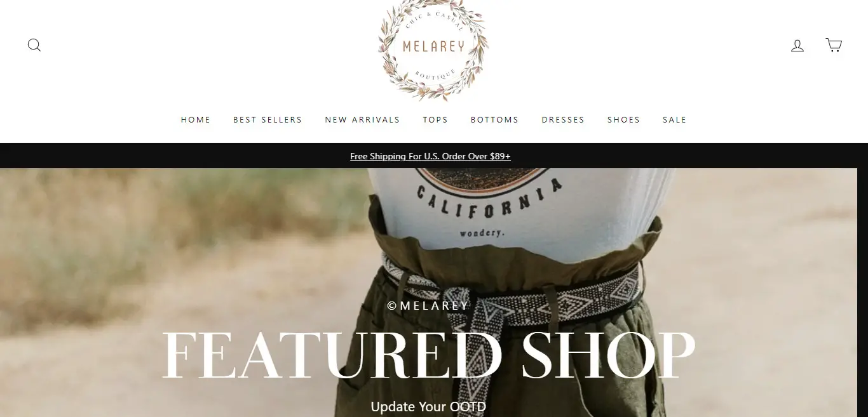This screenshot has width=868, height=417.
Task: Follow the Free Shipping For U.S. Order link
Action: pos(430,156)
